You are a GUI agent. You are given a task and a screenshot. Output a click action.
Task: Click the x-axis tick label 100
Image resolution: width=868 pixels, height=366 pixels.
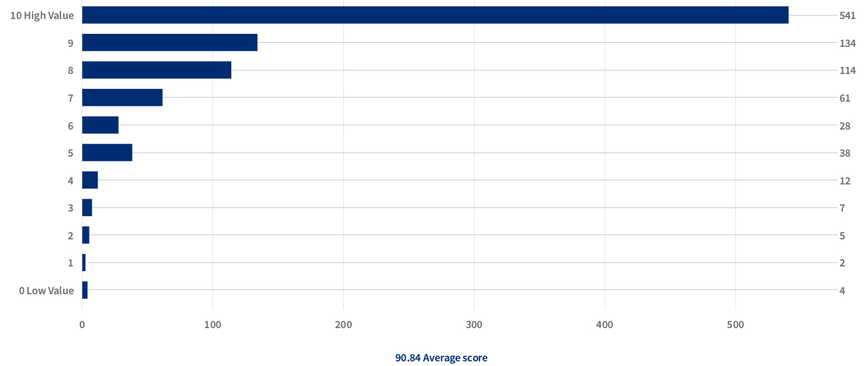click(213, 325)
